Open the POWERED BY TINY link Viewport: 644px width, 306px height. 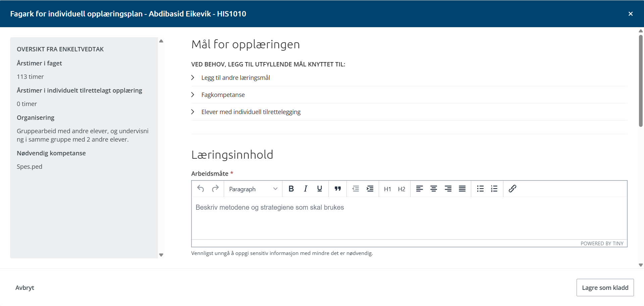pos(602,244)
